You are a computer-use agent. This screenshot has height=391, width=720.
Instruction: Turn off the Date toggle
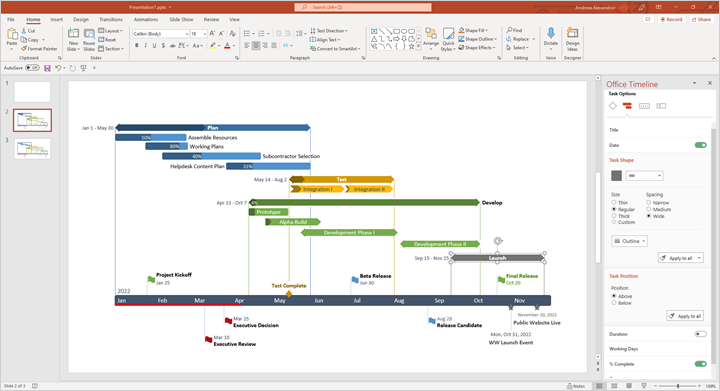pos(700,145)
